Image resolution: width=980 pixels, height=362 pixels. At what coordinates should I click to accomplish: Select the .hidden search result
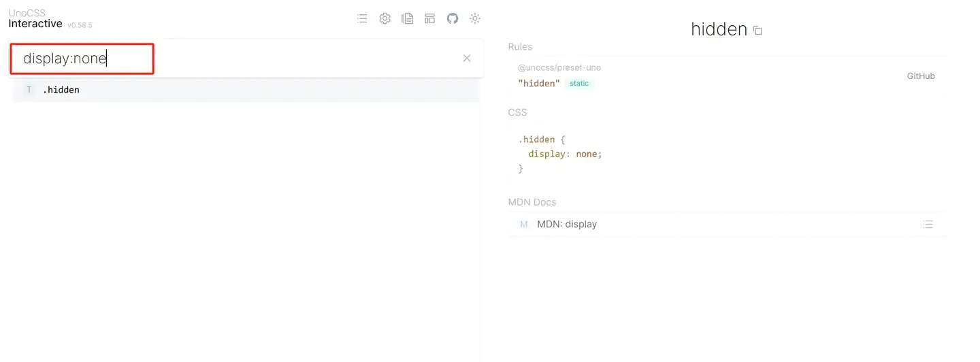[61, 90]
